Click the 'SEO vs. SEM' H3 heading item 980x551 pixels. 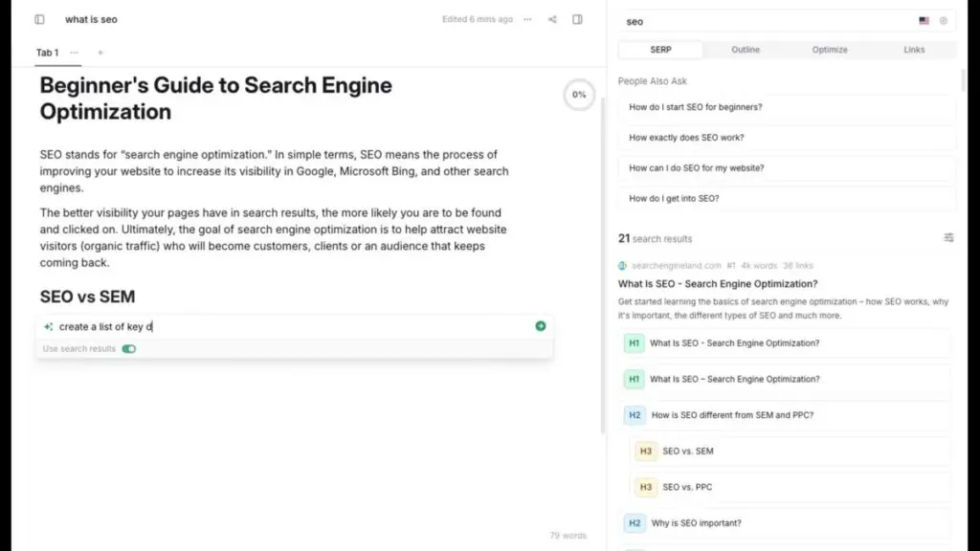tap(688, 452)
